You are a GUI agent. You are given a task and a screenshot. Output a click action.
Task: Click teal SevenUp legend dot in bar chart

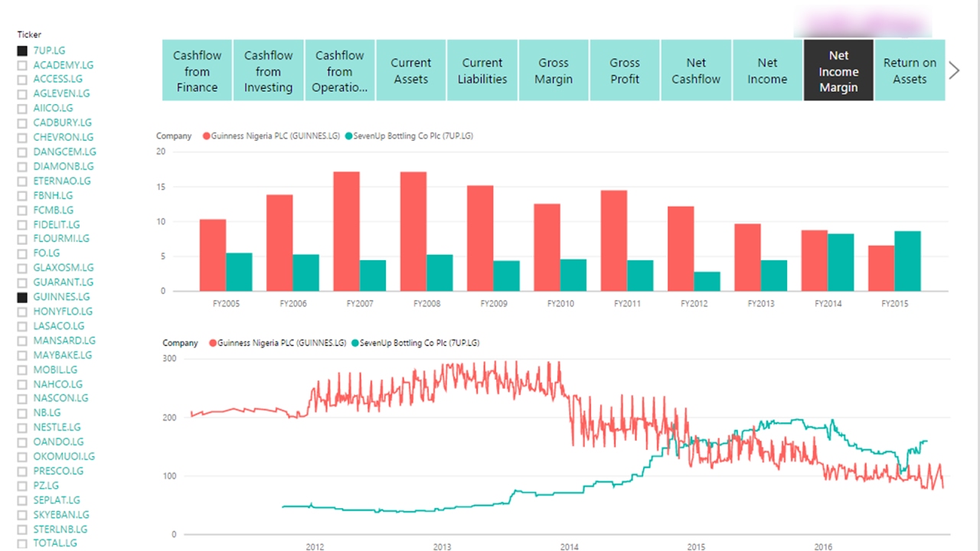pos(348,136)
